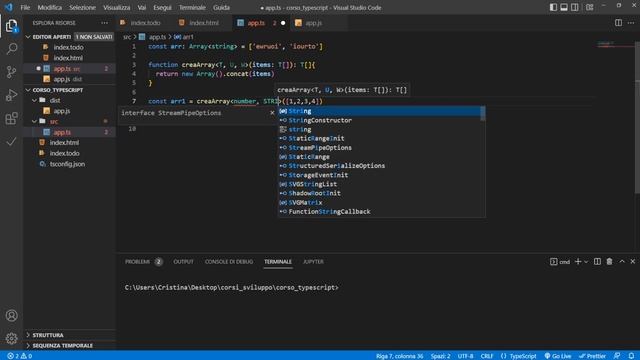Viewport: 640px width, 360px height.
Task: Open the File menu
Action: click(25, 7)
